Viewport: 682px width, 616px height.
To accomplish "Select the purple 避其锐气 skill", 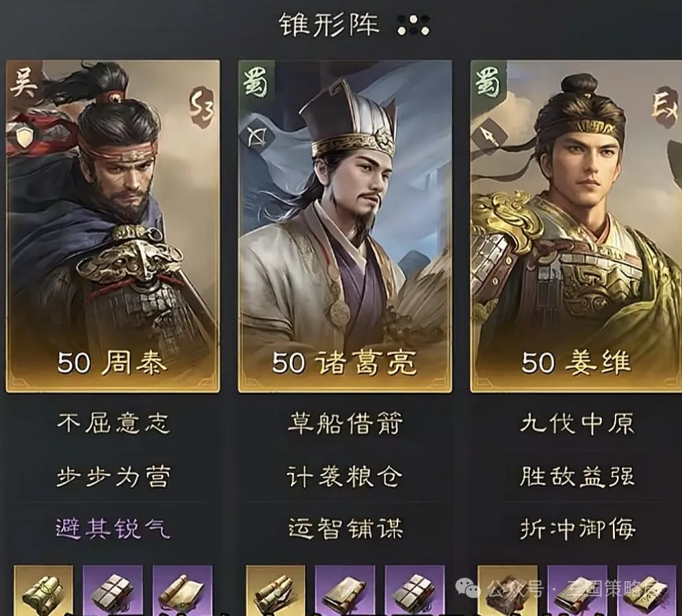I will (x=113, y=528).
